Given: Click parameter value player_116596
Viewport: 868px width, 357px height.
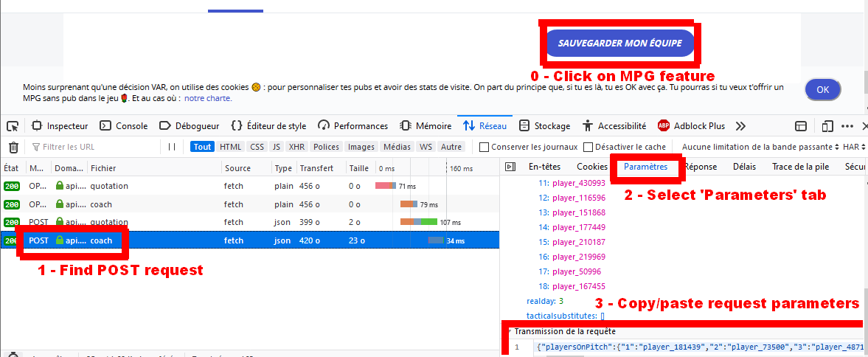Looking at the screenshot, I should point(579,198).
